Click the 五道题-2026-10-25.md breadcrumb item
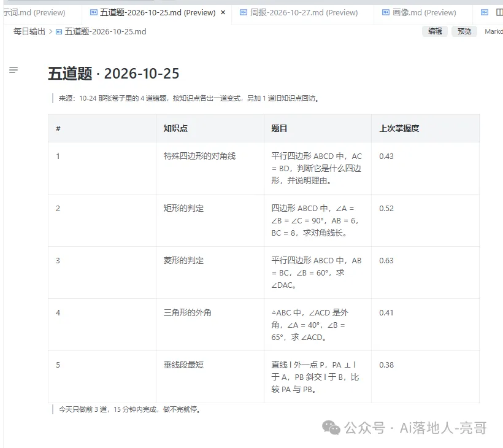 106,31
